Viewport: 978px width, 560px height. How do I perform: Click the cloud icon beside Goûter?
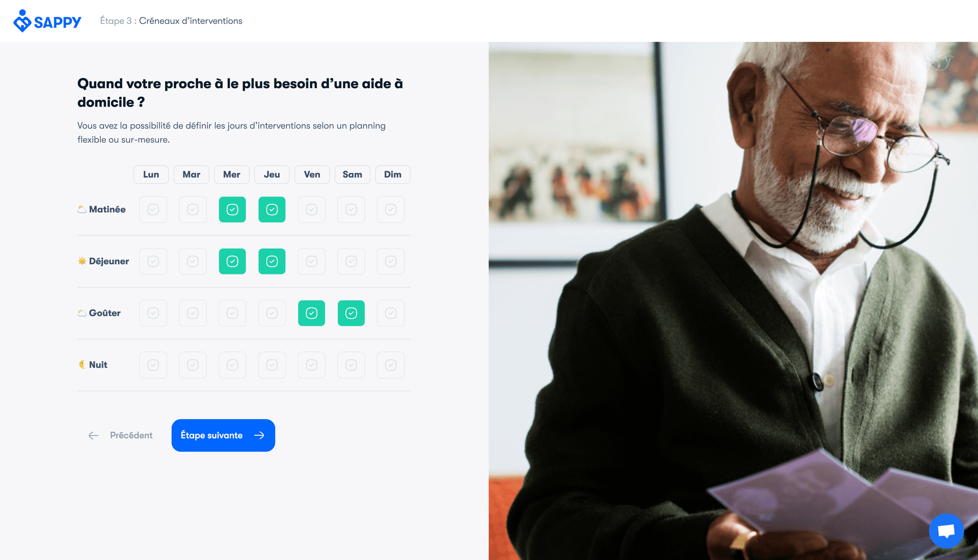click(81, 313)
